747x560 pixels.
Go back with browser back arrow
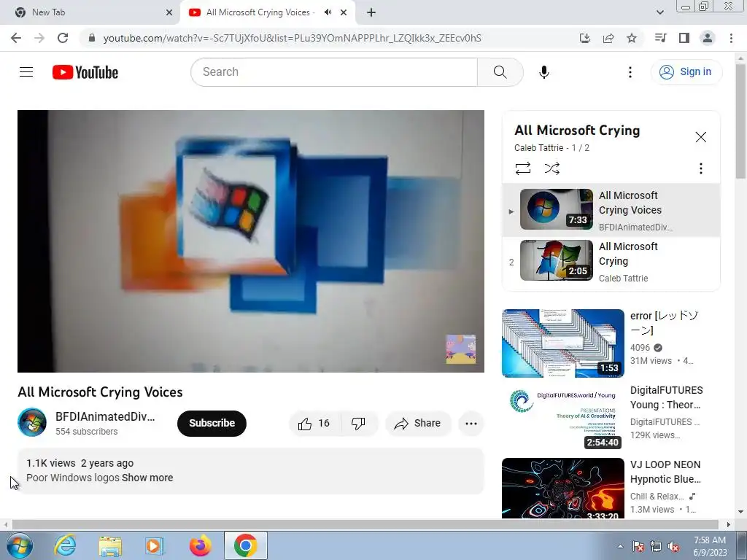point(16,38)
